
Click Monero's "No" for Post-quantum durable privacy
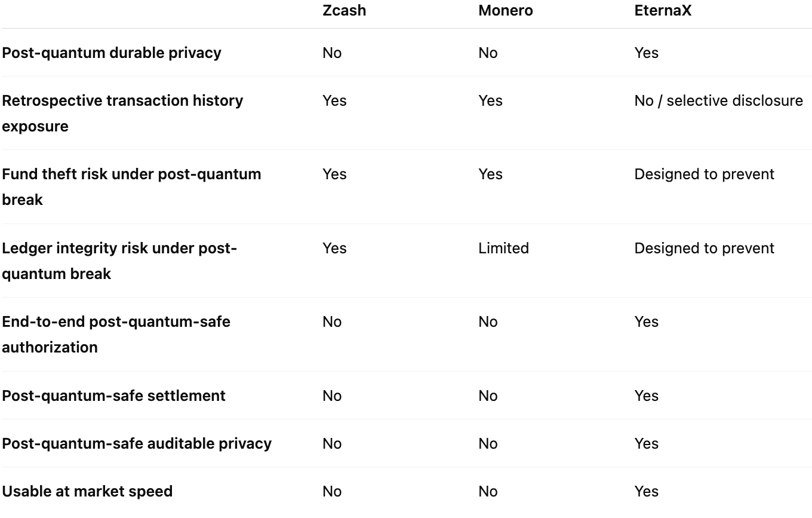point(488,53)
